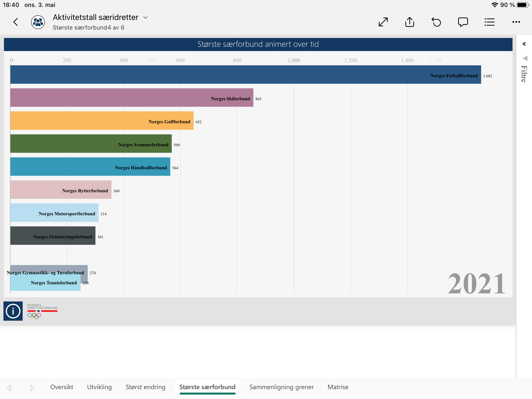Reset the report with the undo icon
The width and height of the screenshot is (532, 399).
tap(436, 22)
